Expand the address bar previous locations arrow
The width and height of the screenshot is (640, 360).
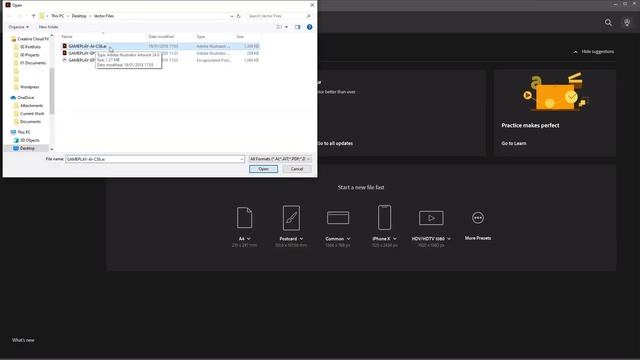[231, 16]
